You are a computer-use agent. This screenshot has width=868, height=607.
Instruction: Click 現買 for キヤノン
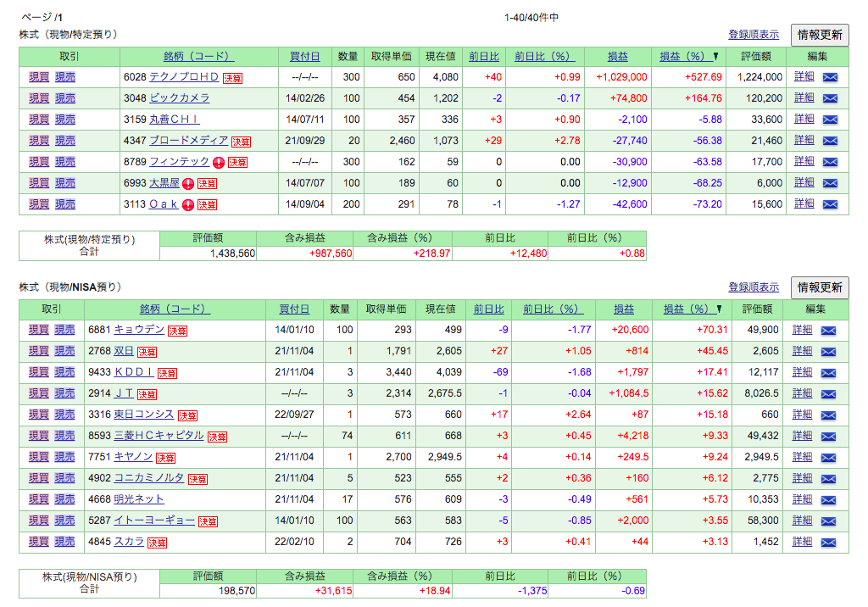pyautogui.click(x=38, y=457)
